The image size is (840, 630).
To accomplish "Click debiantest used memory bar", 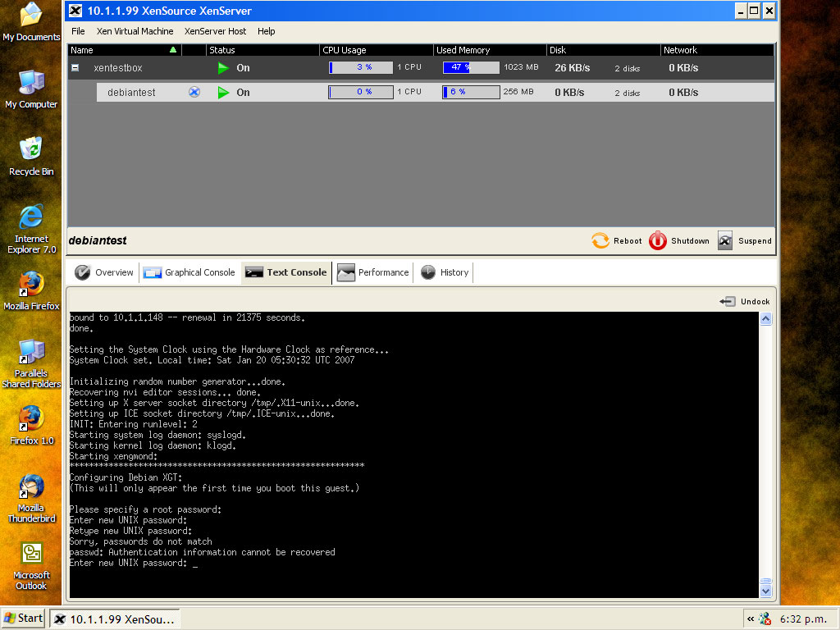I will (471, 92).
